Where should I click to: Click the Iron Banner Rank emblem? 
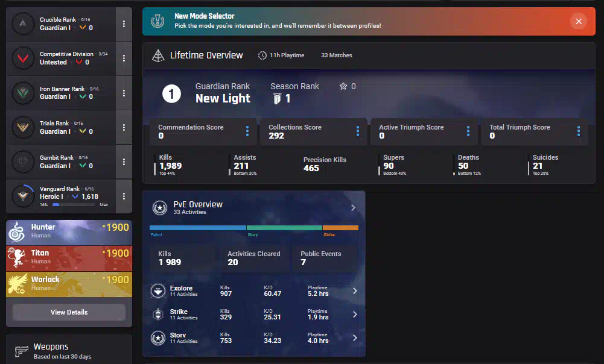click(x=23, y=93)
